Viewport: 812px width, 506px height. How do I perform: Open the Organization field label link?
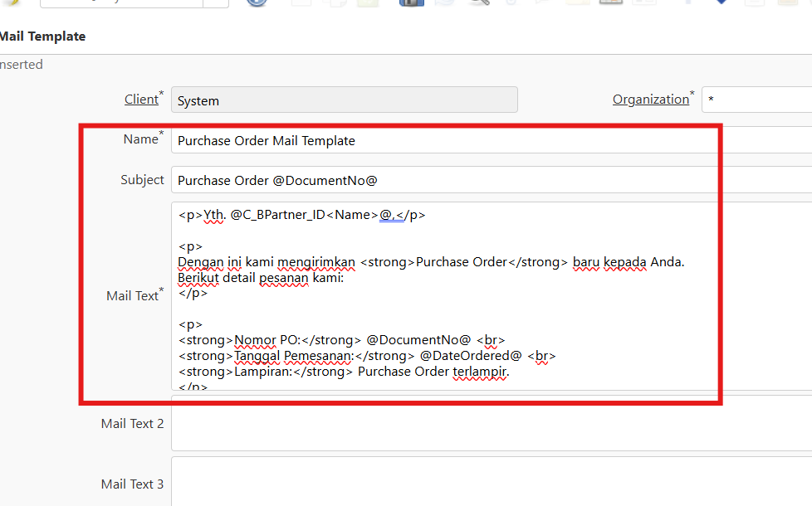coord(650,100)
